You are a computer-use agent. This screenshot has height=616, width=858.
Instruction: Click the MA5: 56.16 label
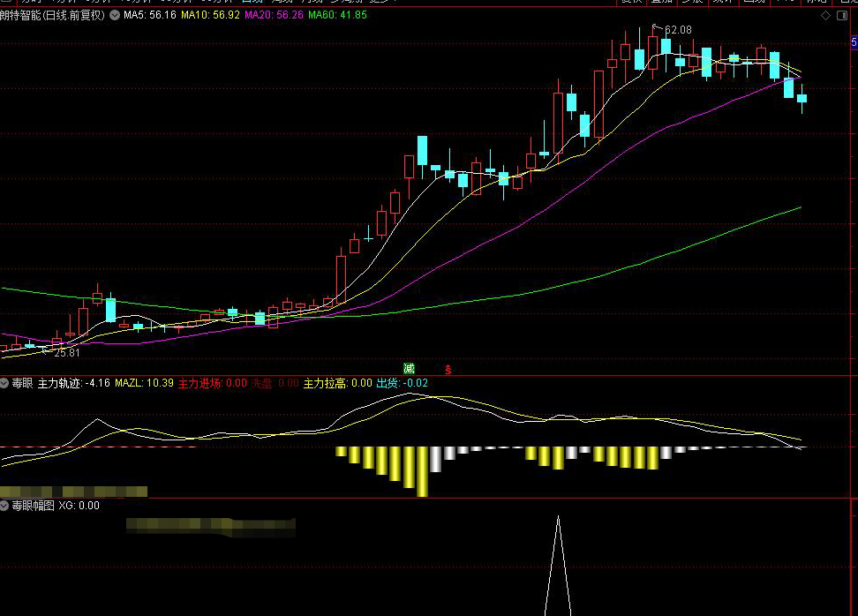(150, 15)
